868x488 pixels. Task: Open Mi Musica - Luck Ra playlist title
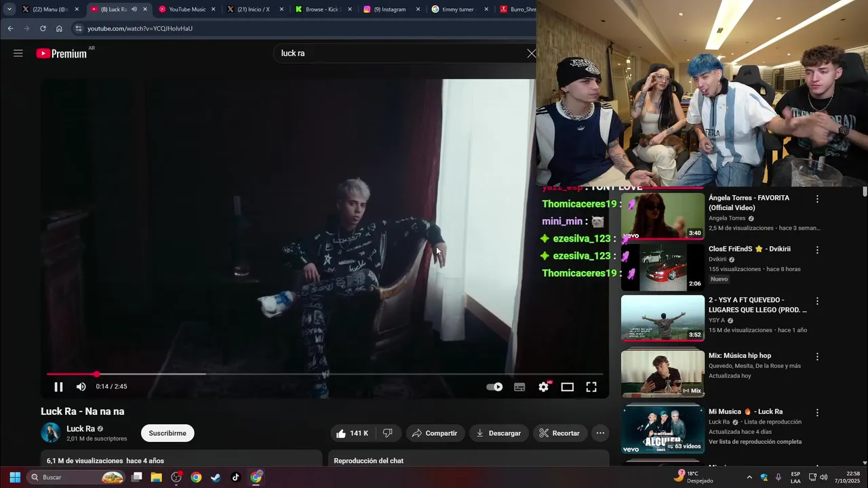pos(746,411)
